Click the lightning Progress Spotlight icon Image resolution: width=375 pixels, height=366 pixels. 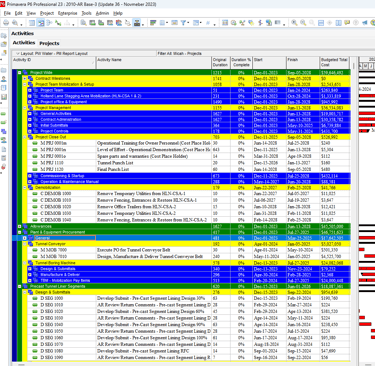tap(260, 23)
